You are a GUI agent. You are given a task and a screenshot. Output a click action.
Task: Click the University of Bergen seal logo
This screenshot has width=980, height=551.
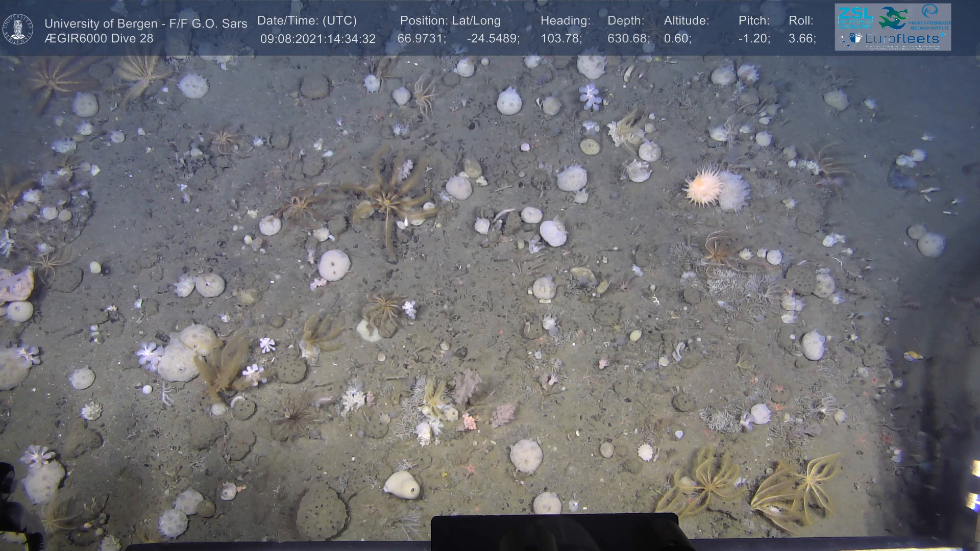point(18,29)
